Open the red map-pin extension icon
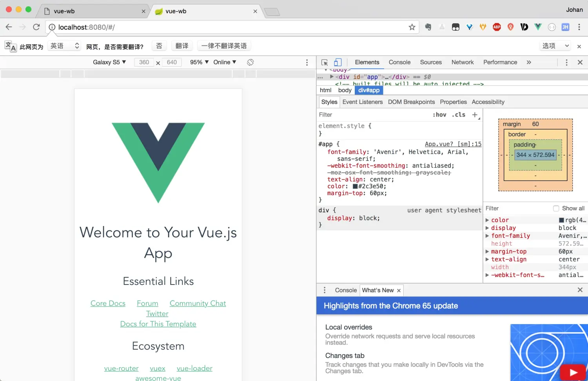This screenshot has height=381, width=588. [510, 27]
